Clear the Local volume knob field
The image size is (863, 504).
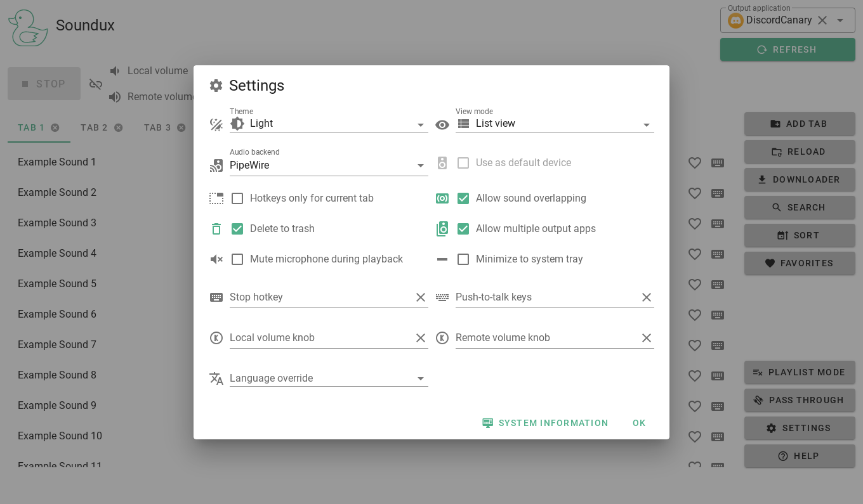pos(421,338)
